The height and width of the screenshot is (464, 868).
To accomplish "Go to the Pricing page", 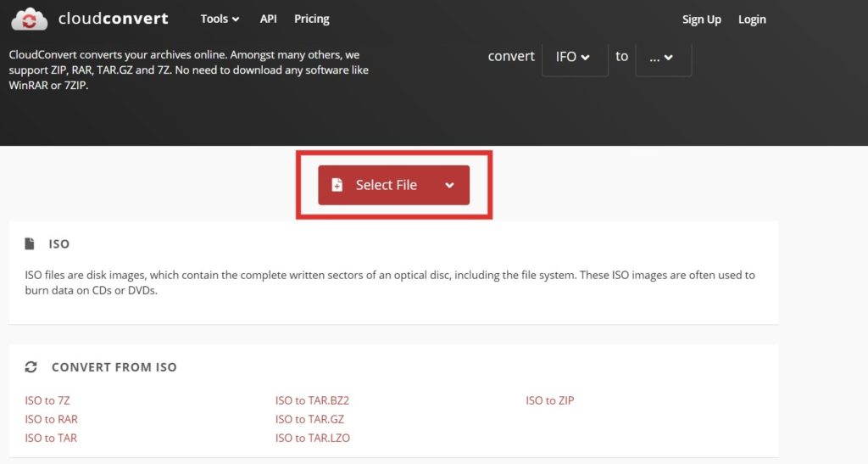I will [x=312, y=19].
